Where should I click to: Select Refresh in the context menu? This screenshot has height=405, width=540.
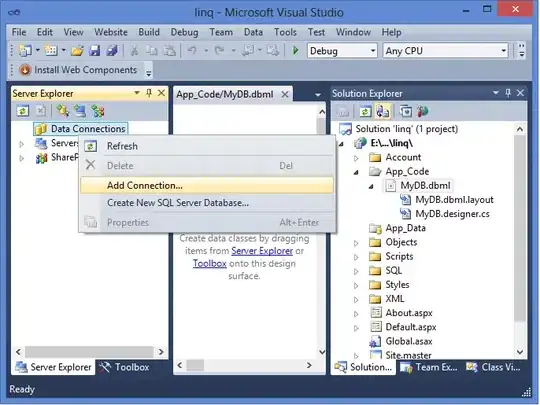coord(207,146)
